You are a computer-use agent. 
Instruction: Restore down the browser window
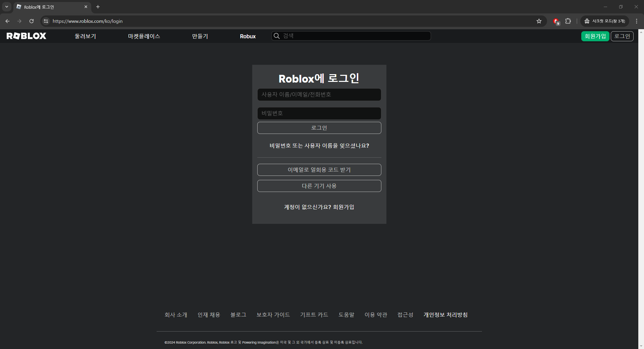(x=621, y=7)
